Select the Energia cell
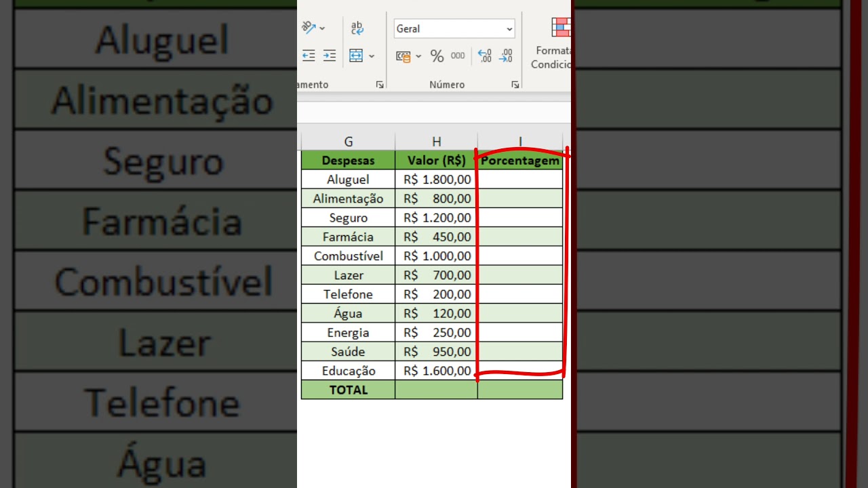This screenshot has height=488, width=868. click(x=348, y=332)
